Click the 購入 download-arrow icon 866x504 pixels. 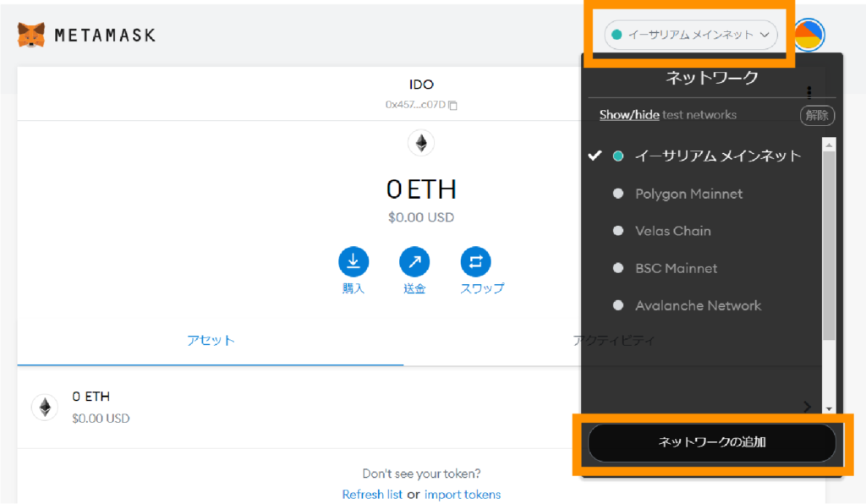[x=354, y=262]
